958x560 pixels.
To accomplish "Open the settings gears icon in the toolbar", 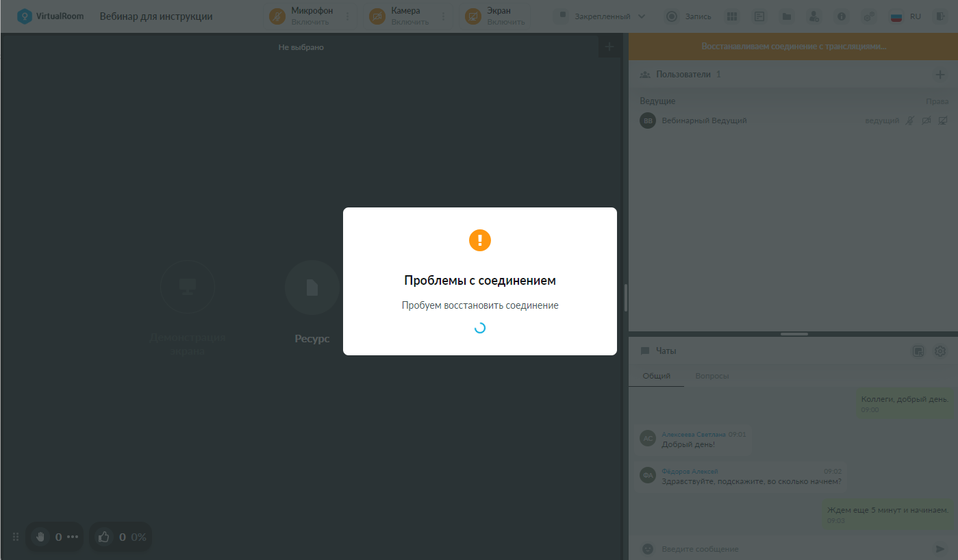I will (868, 16).
